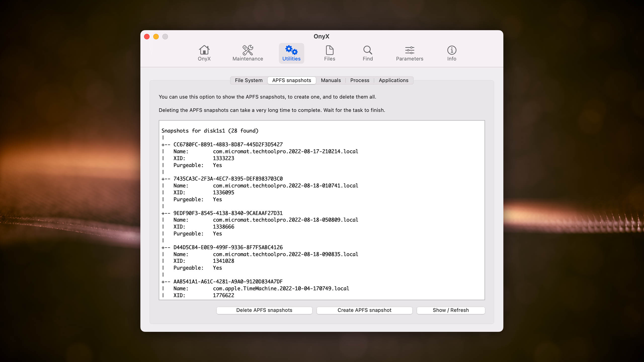Click XID value 1341028
644x362 pixels.
pyautogui.click(x=223, y=261)
